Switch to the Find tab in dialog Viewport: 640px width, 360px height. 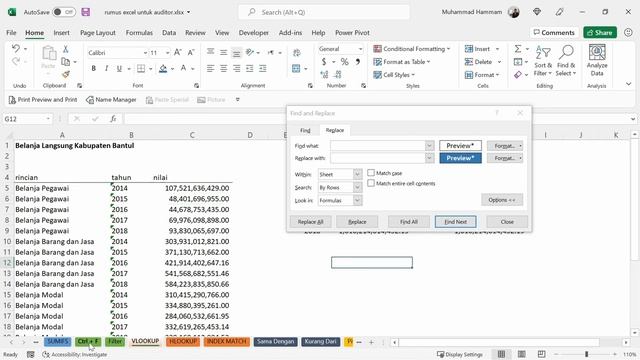305,130
